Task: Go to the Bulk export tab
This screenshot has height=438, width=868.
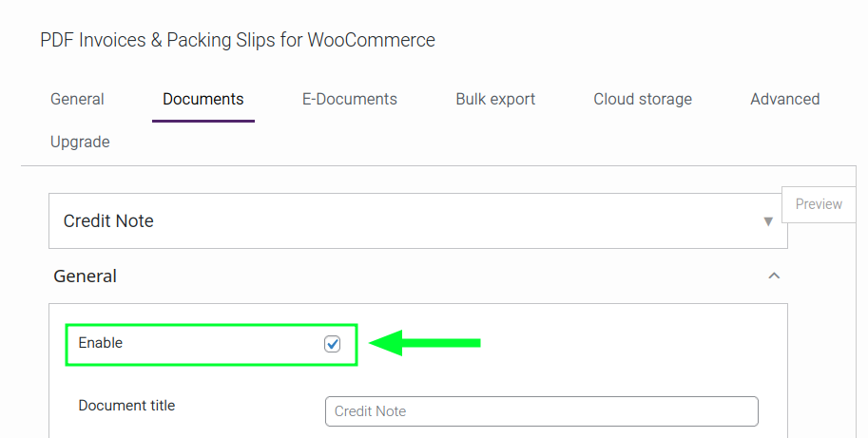Action: point(495,99)
